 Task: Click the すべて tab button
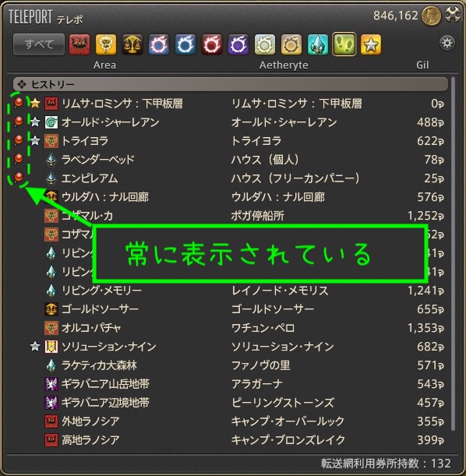tap(39, 44)
